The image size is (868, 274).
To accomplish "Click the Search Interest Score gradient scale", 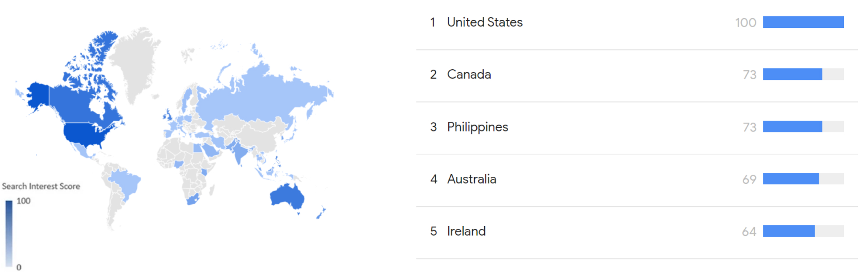I will [9, 233].
